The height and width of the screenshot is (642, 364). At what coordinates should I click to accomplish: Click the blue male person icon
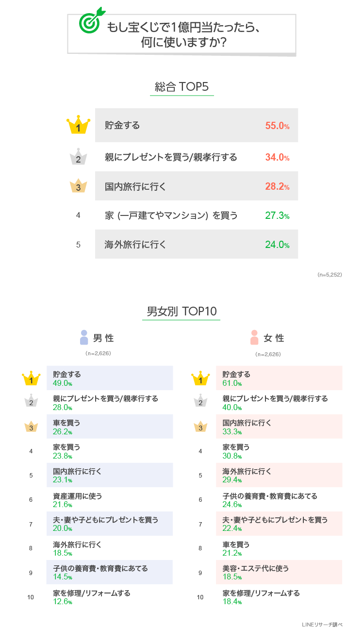click(84, 338)
